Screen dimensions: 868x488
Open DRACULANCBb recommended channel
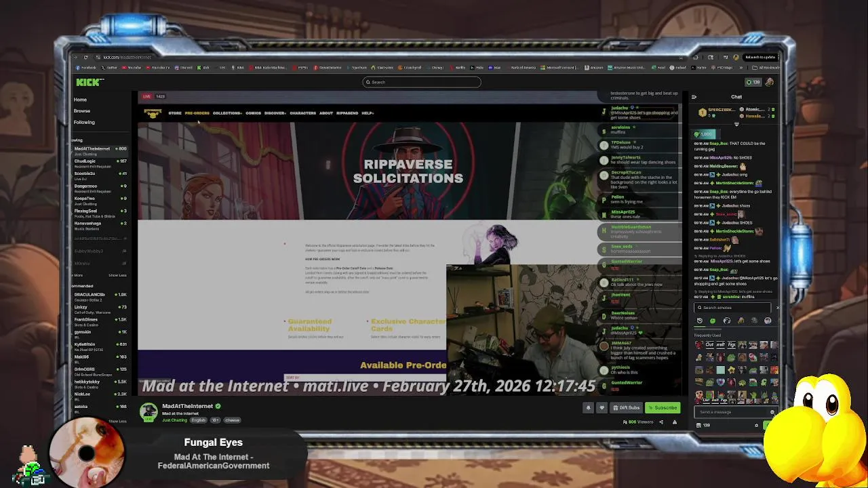pos(100,296)
